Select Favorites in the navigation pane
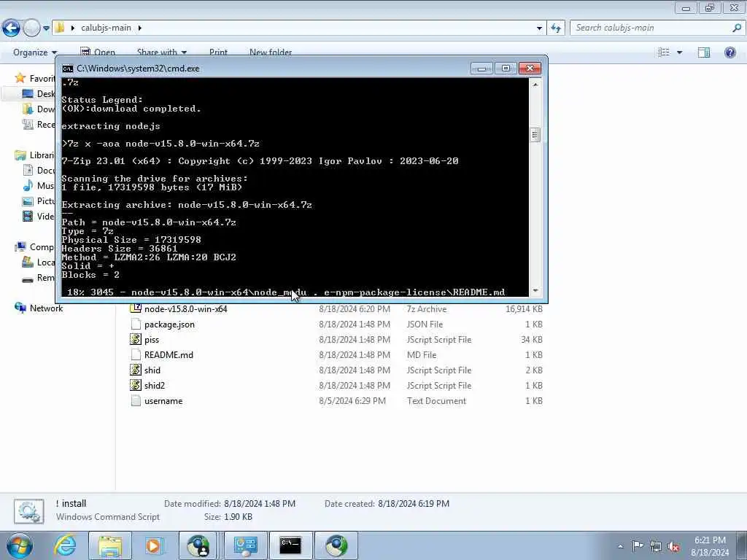 pos(36,78)
